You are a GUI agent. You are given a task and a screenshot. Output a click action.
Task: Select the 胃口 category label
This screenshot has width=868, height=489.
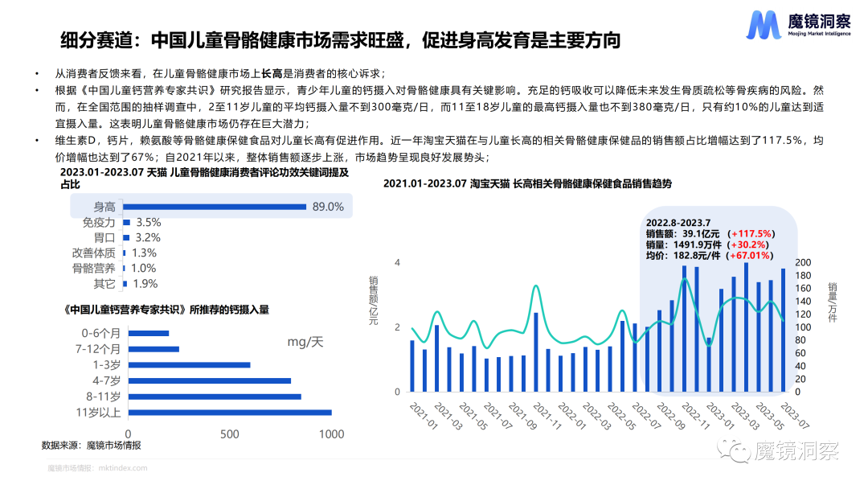click(x=104, y=237)
